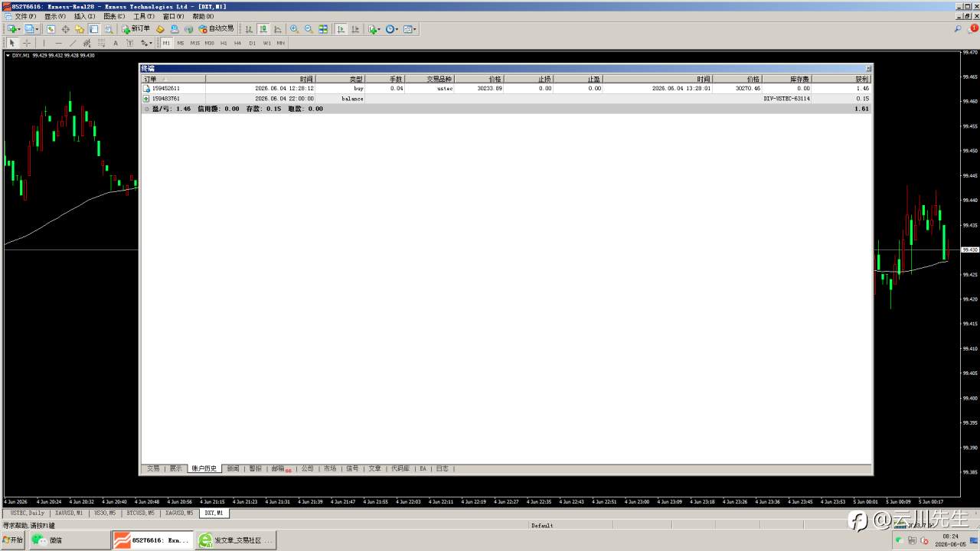Select order row 159452611

coord(506,89)
